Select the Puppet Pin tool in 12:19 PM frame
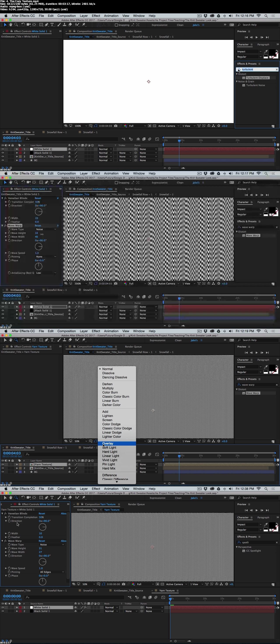This screenshot has height=644, width=280. [83, 340]
